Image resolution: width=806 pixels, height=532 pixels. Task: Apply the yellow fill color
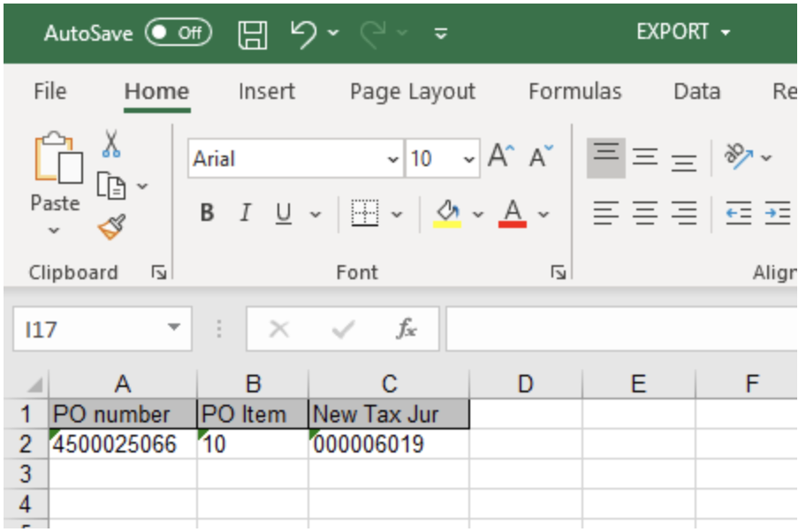[x=448, y=213]
